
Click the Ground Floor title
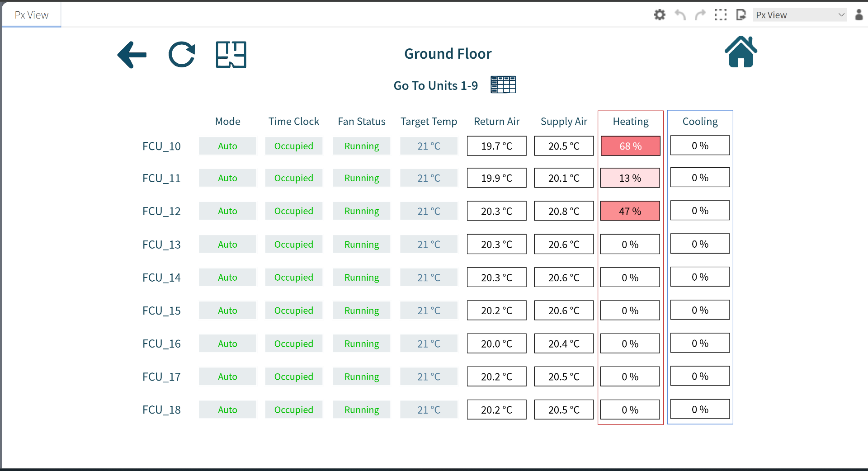pos(448,54)
